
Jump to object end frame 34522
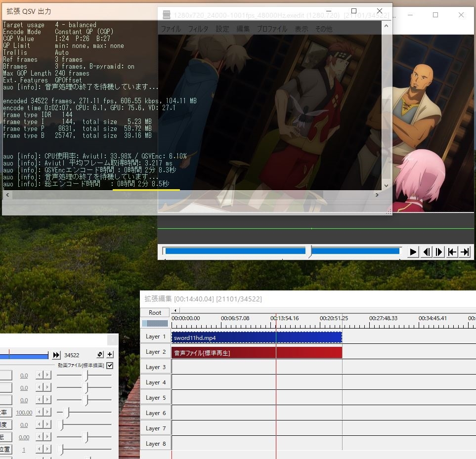click(56, 355)
